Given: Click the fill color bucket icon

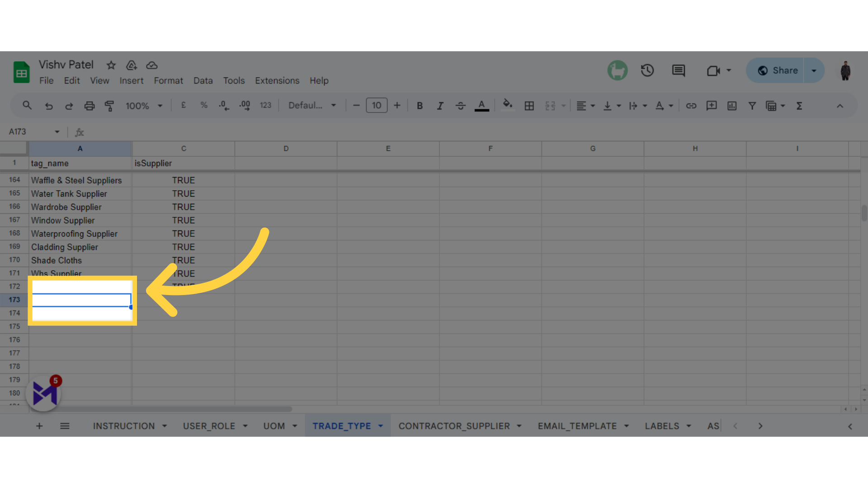Looking at the screenshot, I should (x=507, y=105).
